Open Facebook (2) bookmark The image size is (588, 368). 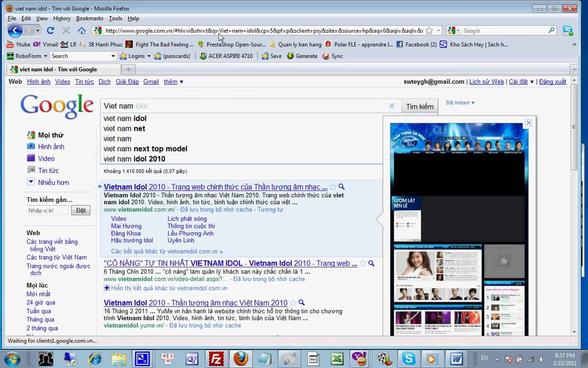coord(416,44)
